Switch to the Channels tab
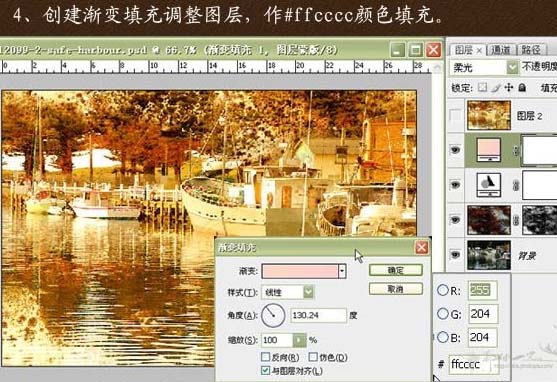Image resolution: width=557 pixels, height=382 pixels. click(501, 50)
